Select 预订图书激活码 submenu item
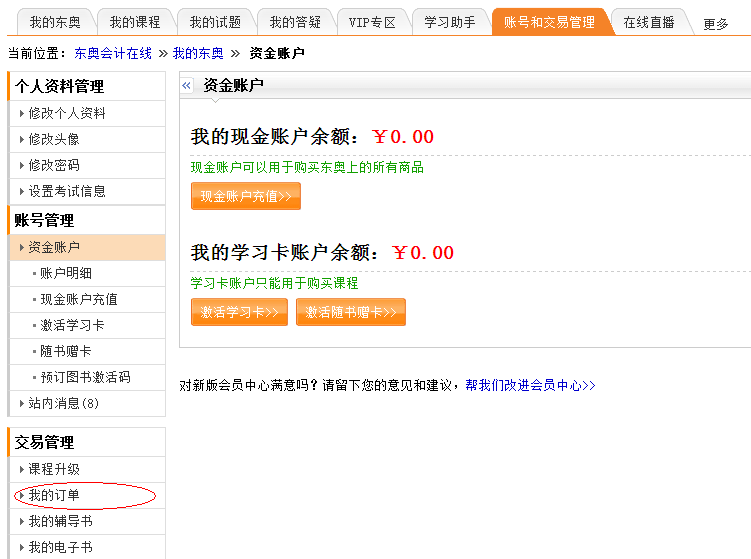This screenshot has width=751, height=559. 85,377
